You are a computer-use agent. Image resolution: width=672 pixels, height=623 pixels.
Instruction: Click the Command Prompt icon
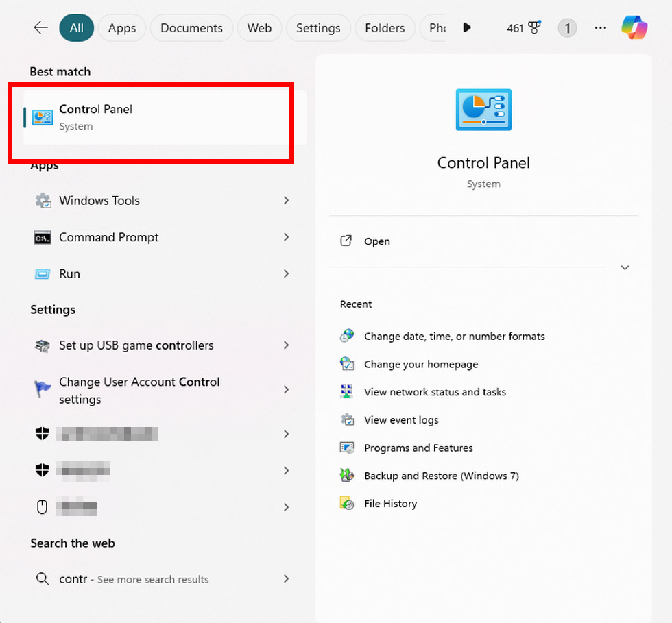tap(43, 237)
